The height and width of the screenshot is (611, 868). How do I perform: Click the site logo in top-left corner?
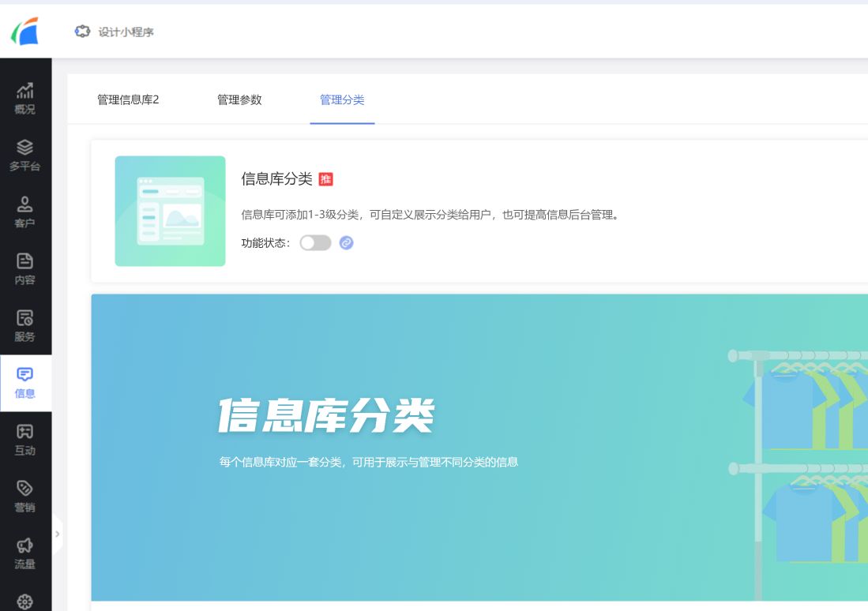25,32
